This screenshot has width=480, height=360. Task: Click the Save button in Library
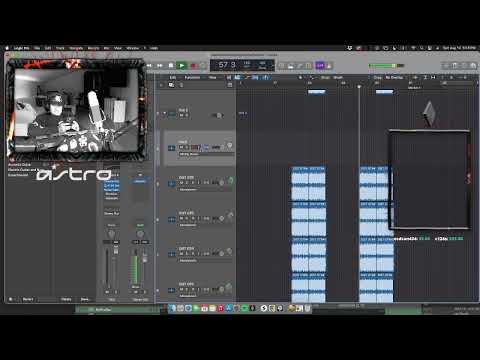[x=85, y=299]
